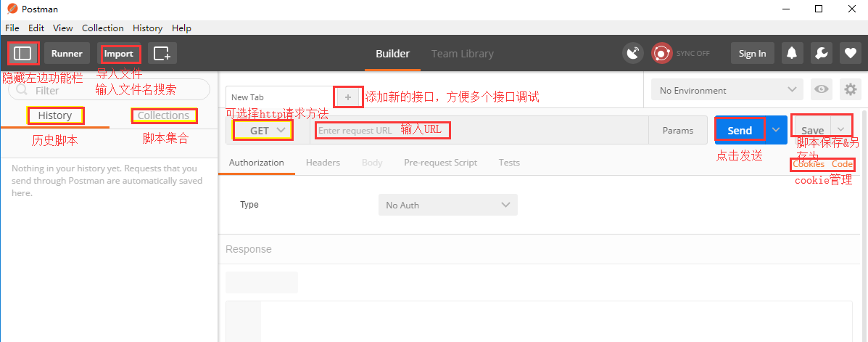Click the vertical scrollbar on the right
This screenshot has width=868, height=342.
[x=864, y=224]
